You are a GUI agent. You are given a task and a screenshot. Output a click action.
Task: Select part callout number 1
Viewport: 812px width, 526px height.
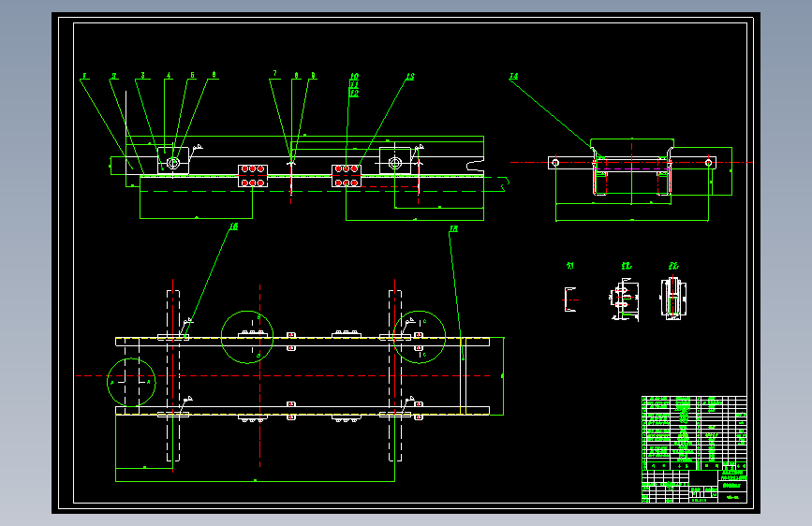[x=84, y=76]
